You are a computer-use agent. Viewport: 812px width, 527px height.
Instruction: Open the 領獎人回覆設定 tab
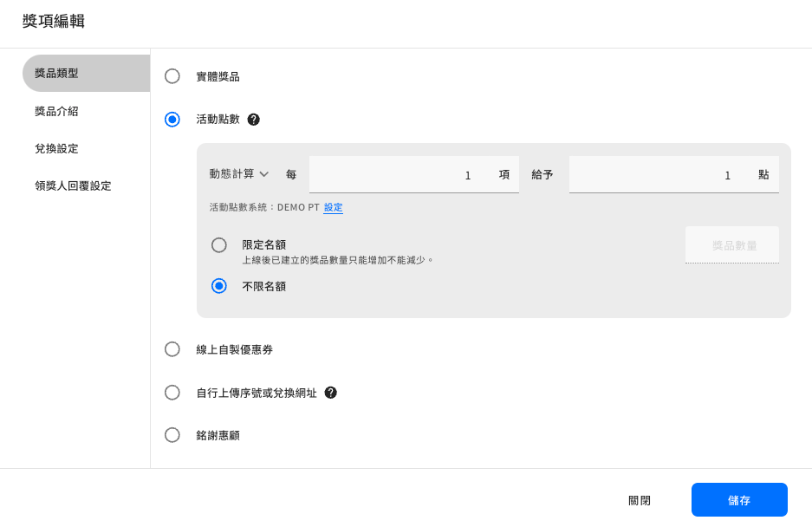click(x=74, y=186)
